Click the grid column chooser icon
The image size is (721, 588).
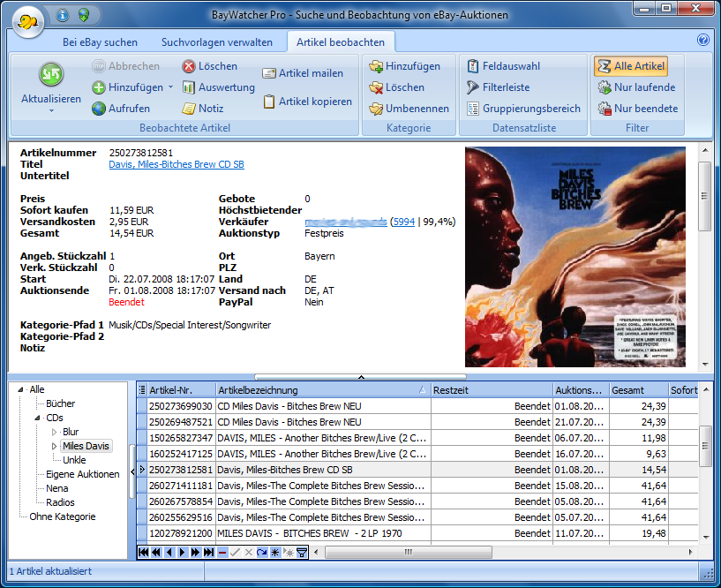click(142, 390)
